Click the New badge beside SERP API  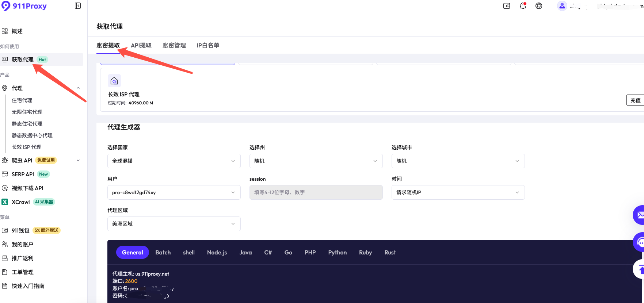pos(43,174)
